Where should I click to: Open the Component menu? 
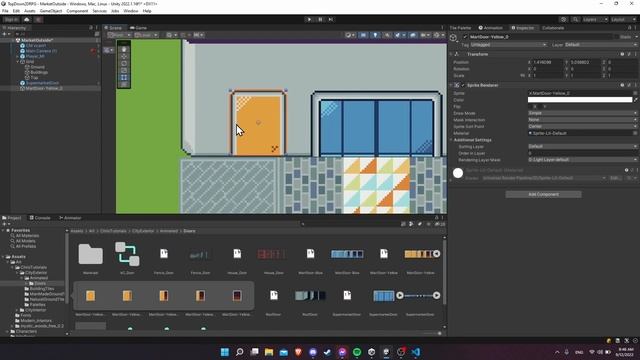(x=77, y=11)
